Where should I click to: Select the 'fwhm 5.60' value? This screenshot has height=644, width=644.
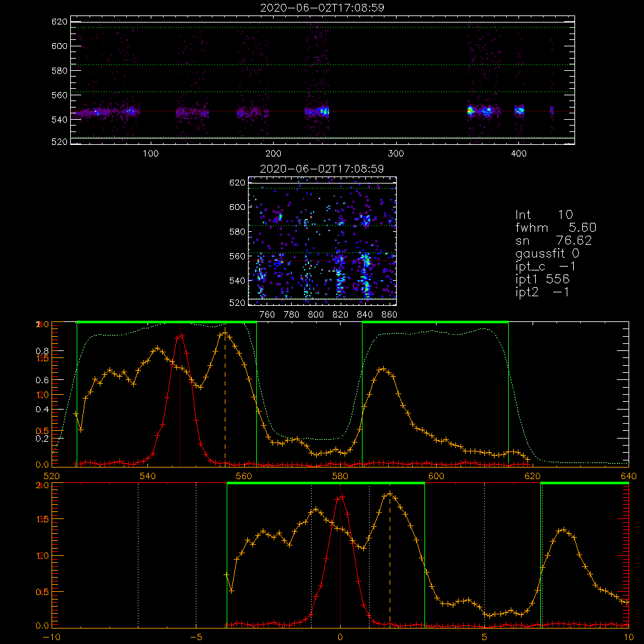pos(556,227)
